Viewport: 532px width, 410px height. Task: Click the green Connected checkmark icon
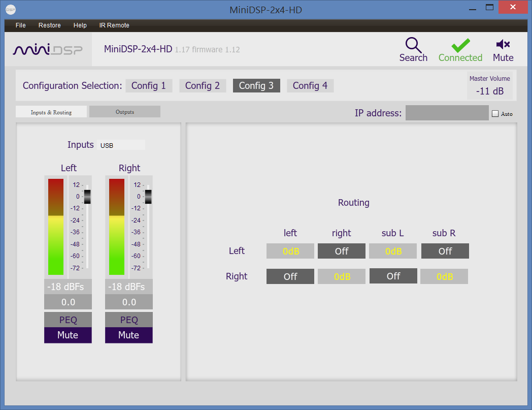(x=460, y=46)
